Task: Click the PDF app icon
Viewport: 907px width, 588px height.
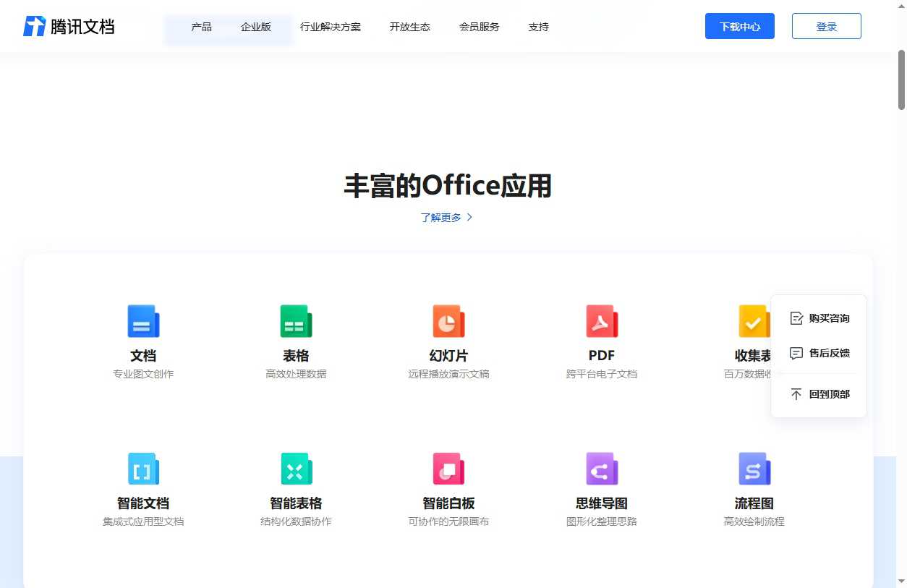Action: [601, 320]
